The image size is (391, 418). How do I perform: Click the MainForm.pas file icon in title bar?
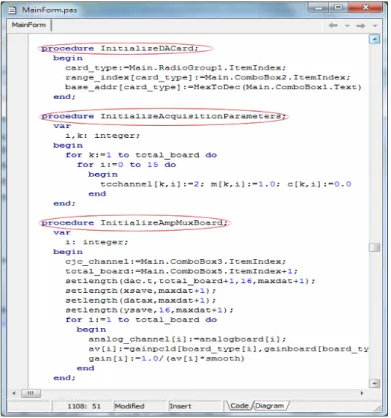(x=12, y=10)
